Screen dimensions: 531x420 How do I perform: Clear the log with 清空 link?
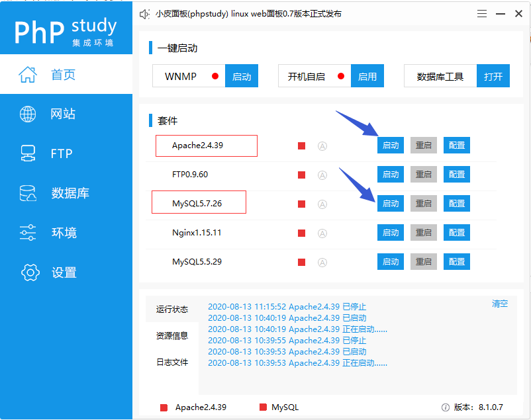point(500,304)
